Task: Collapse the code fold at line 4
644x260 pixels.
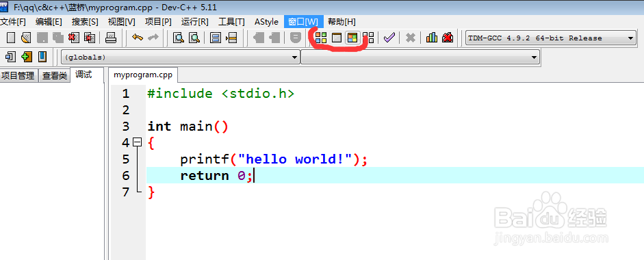Action: tap(138, 142)
